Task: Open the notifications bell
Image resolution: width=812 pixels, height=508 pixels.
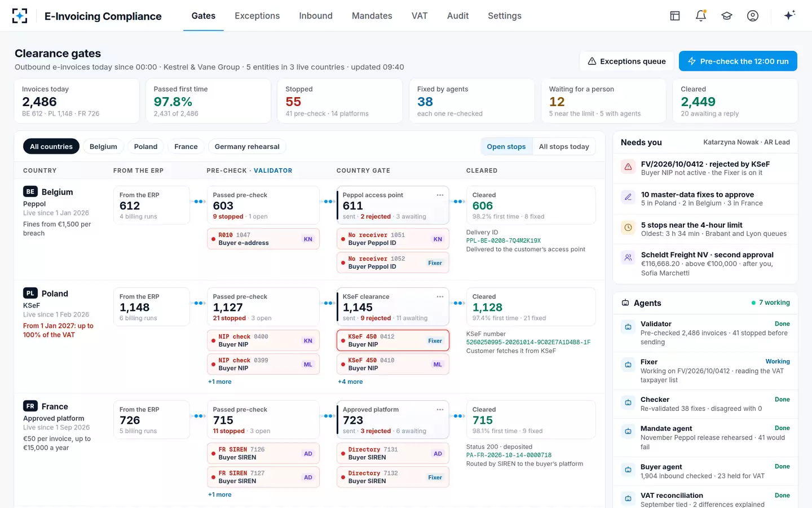Action: click(x=701, y=16)
